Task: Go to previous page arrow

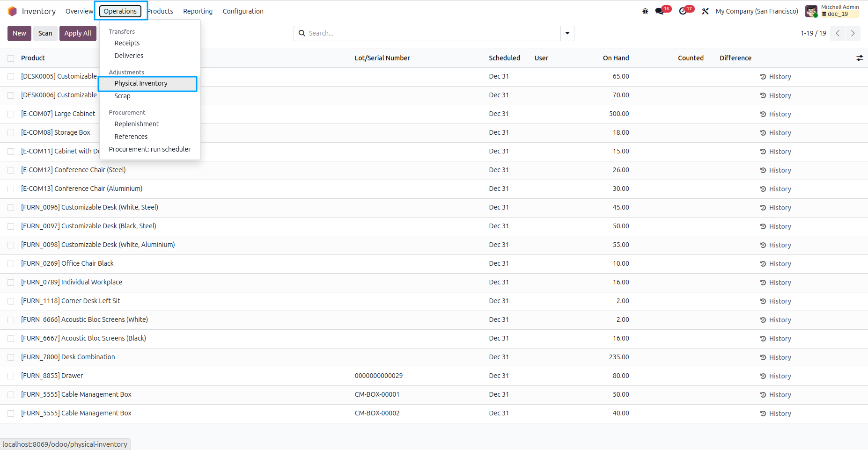Action: pyautogui.click(x=838, y=33)
